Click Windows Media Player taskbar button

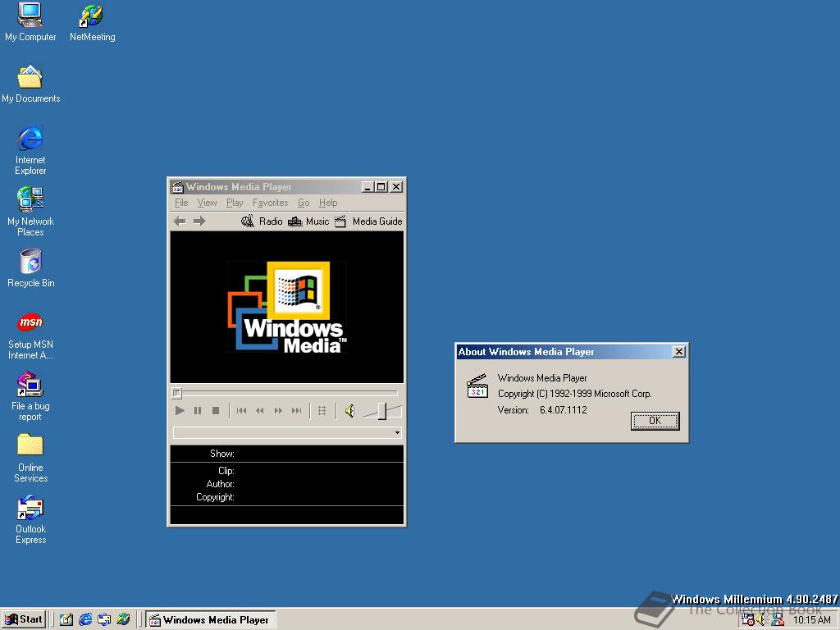point(211,620)
